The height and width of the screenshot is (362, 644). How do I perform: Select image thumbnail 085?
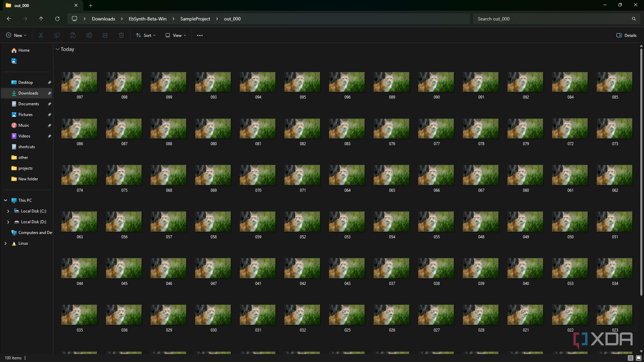point(614,82)
